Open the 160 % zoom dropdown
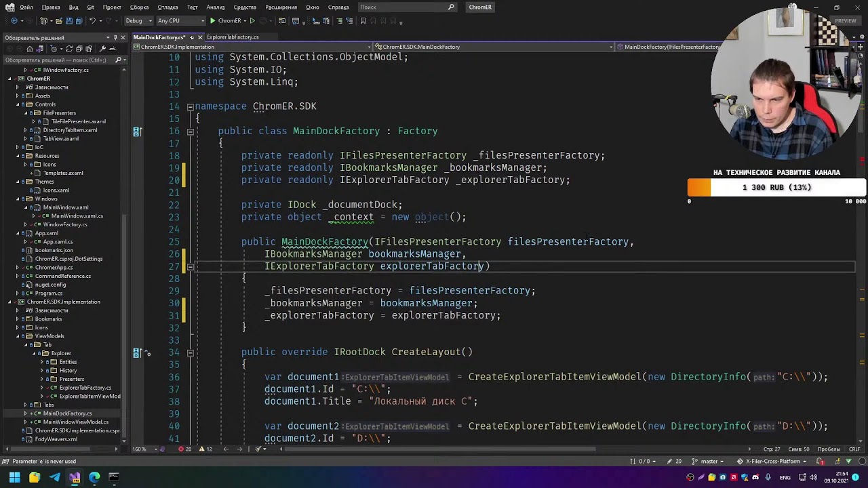 tap(144, 449)
